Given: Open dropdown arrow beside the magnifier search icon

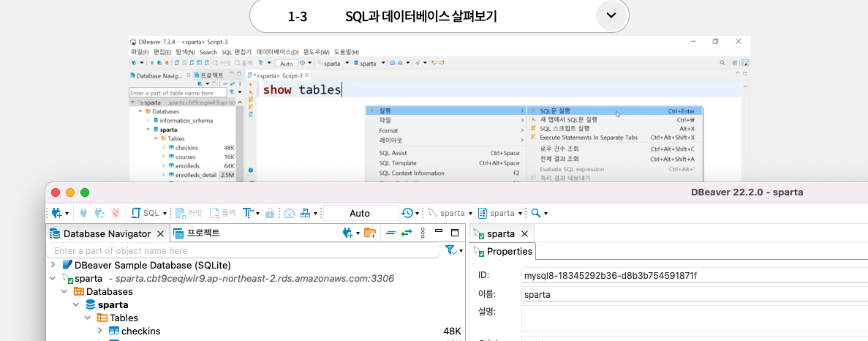Looking at the screenshot, I should tap(546, 214).
